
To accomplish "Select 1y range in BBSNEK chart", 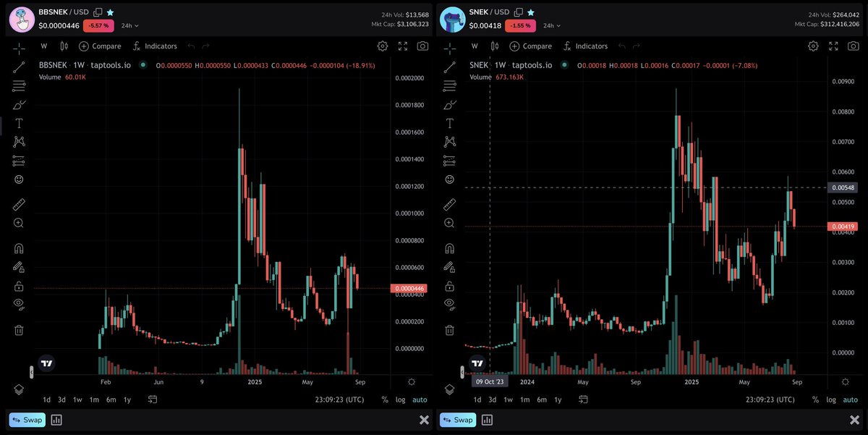I will pyautogui.click(x=127, y=400).
